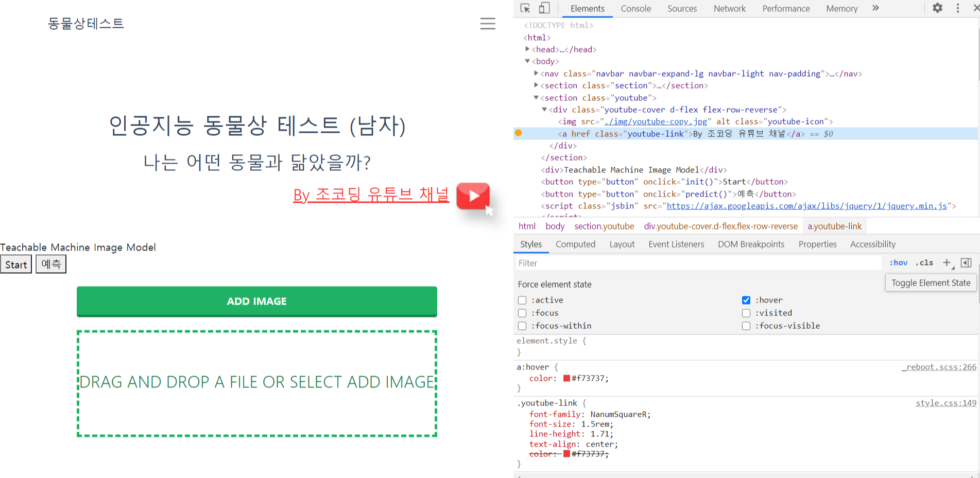
Task: Enable the :focus-visible element state
Action: (x=746, y=326)
